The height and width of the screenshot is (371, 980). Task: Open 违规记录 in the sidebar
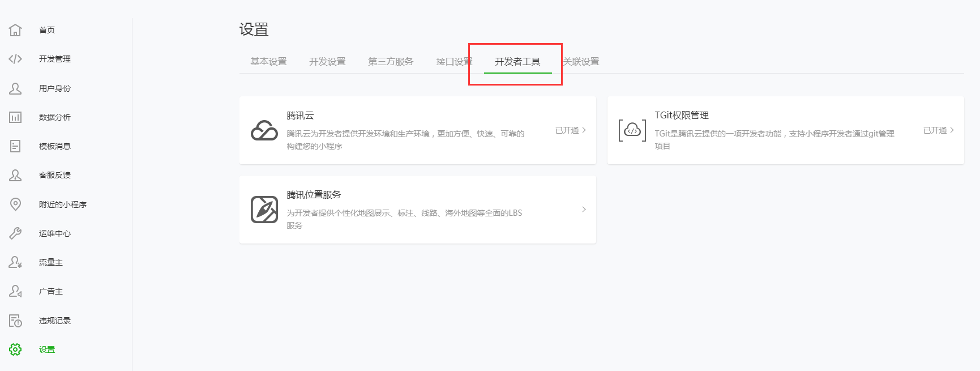(x=55, y=321)
